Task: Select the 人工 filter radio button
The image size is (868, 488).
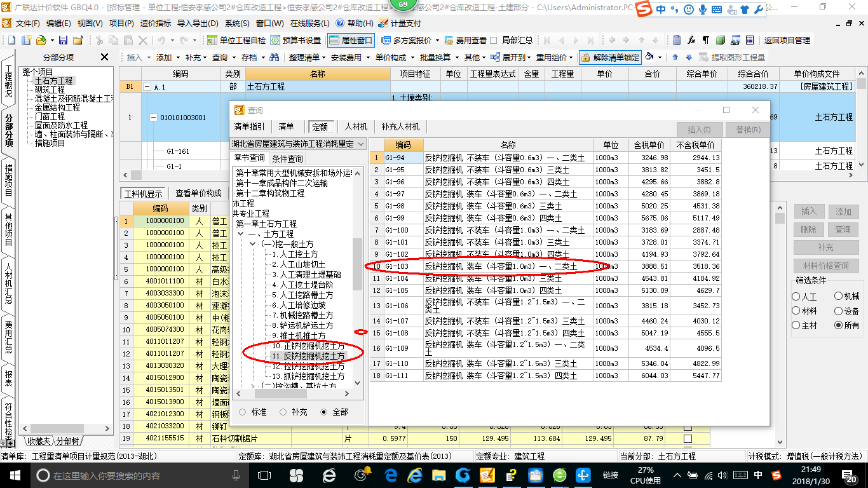Action: point(796,297)
